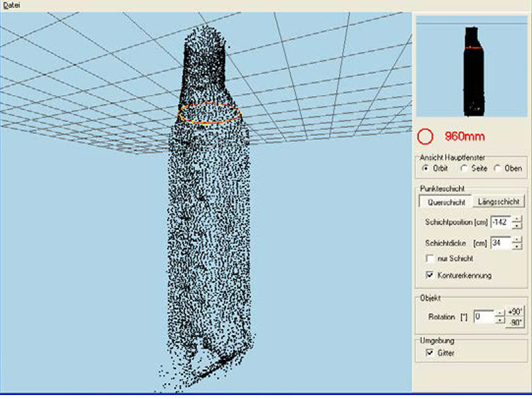The width and height of the screenshot is (532, 399).
Task: Disable the Gitter grid checkbox
Action: coord(429,353)
